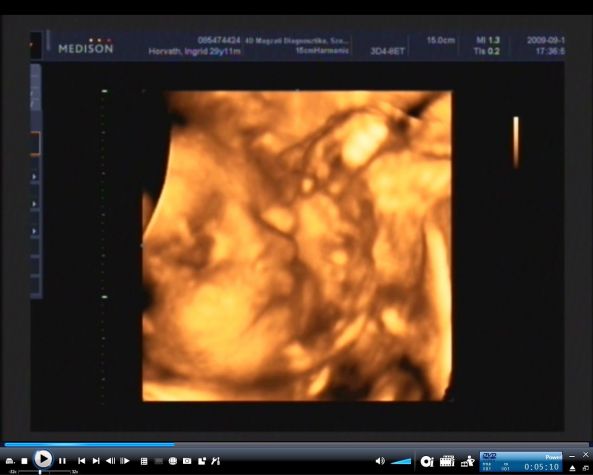Open the chapter menu list icon

click(x=144, y=461)
